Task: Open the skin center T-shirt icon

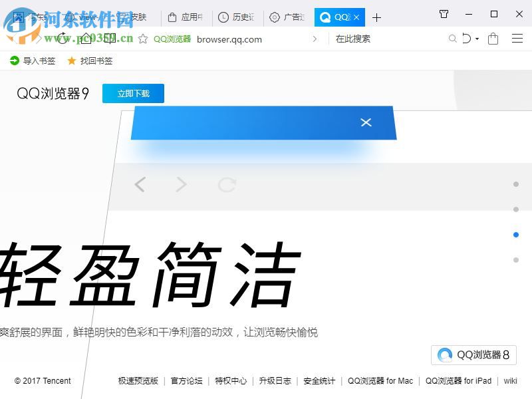Action: [444, 14]
